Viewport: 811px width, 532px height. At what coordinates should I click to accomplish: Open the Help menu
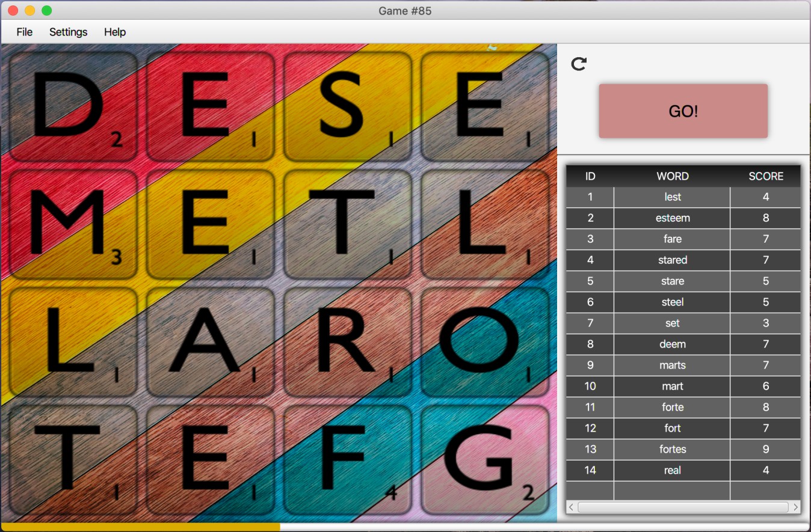114,32
